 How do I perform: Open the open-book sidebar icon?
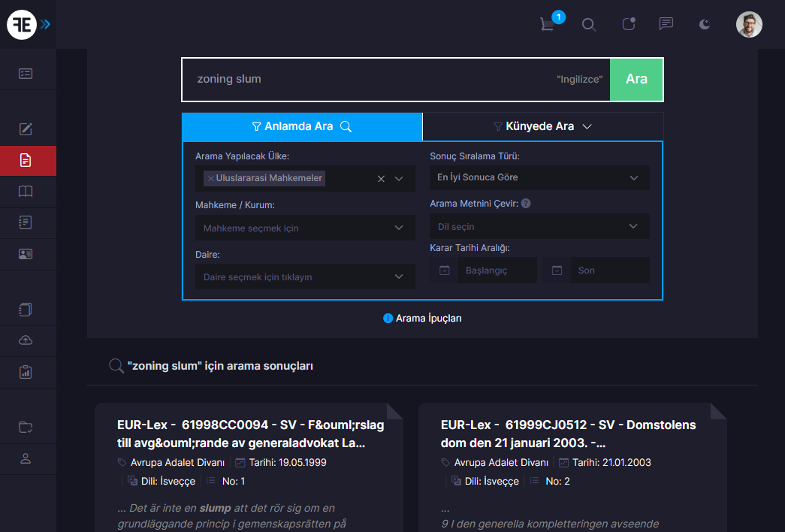(x=26, y=192)
